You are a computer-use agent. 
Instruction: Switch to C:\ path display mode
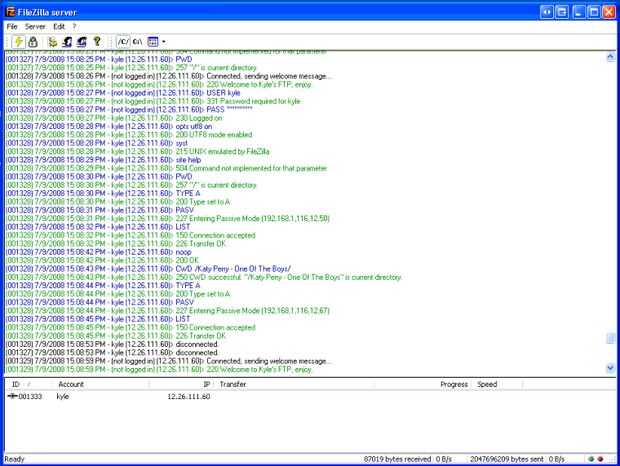pos(137,42)
